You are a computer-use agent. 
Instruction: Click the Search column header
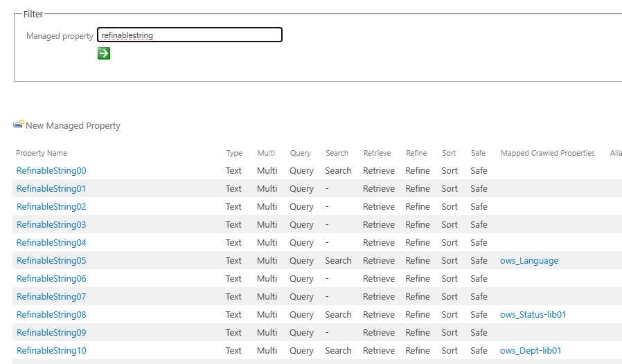337,153
